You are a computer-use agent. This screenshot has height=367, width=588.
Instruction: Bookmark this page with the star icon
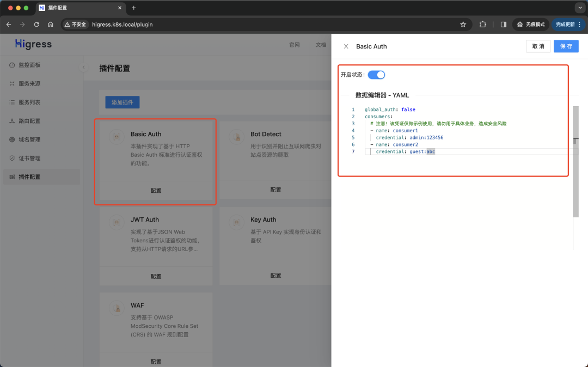463,25
